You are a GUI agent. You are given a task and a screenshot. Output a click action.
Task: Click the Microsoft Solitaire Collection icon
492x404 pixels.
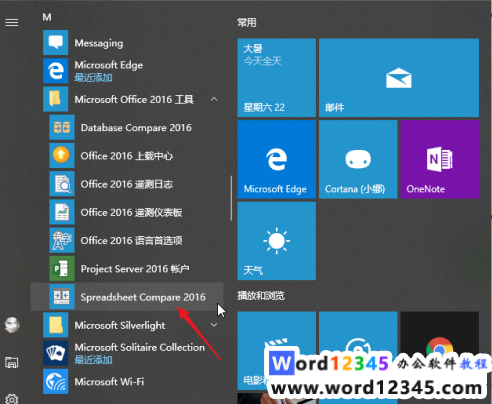[56, 353]
